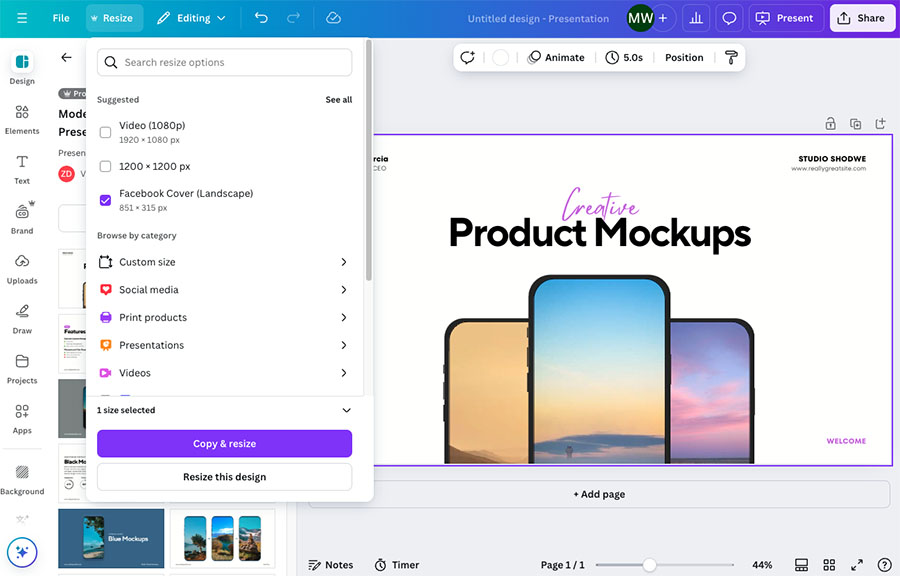Open the grid view of pages
This screenshot has width=900, height=576.
(x=829, y=565)
